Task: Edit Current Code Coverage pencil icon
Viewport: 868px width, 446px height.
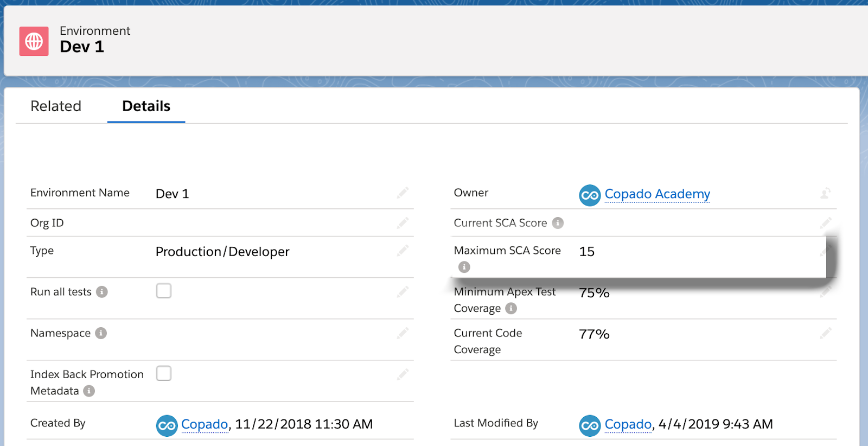Action: point(826,333)
